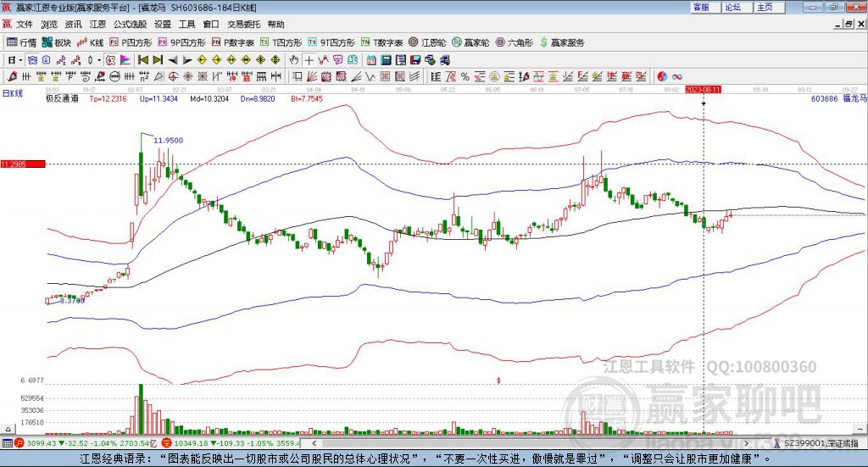Open the calendar date icon
The width and height of the screenshot is (868, 467).
371,60
